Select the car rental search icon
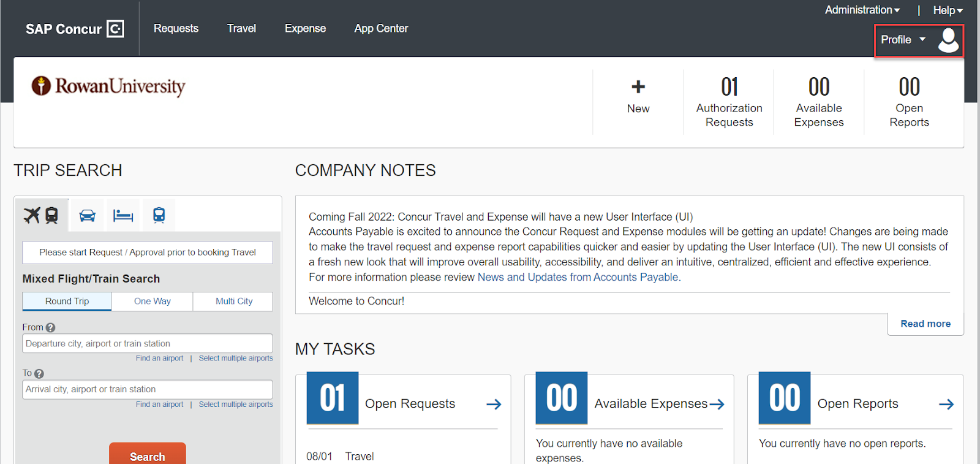This screenshot has width=980, height=464. click(88, 215)
